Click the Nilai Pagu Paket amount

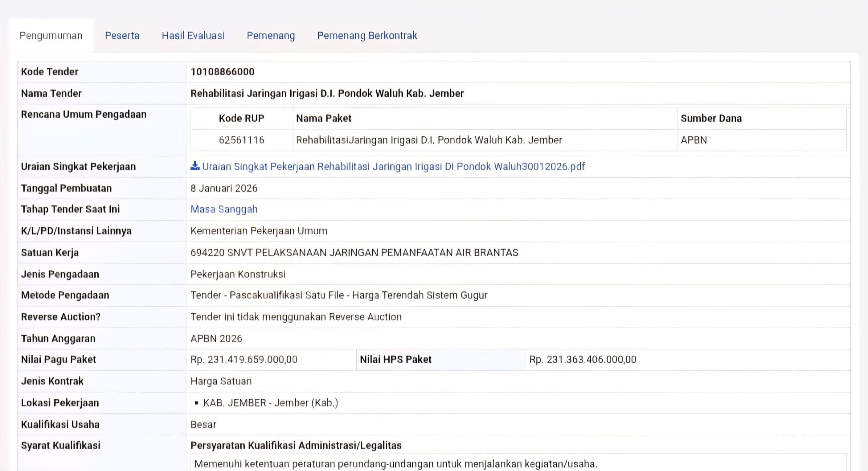click(244, 359)
